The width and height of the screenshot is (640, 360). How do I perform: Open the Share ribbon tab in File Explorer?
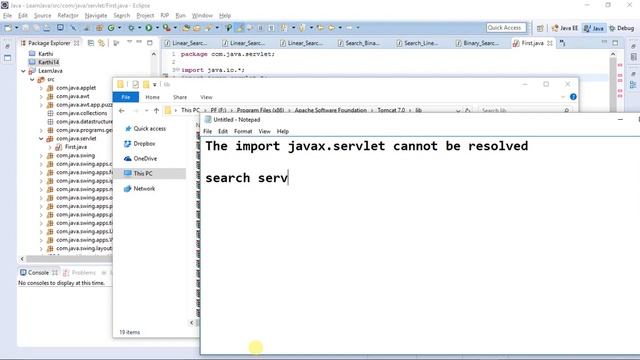180,97
